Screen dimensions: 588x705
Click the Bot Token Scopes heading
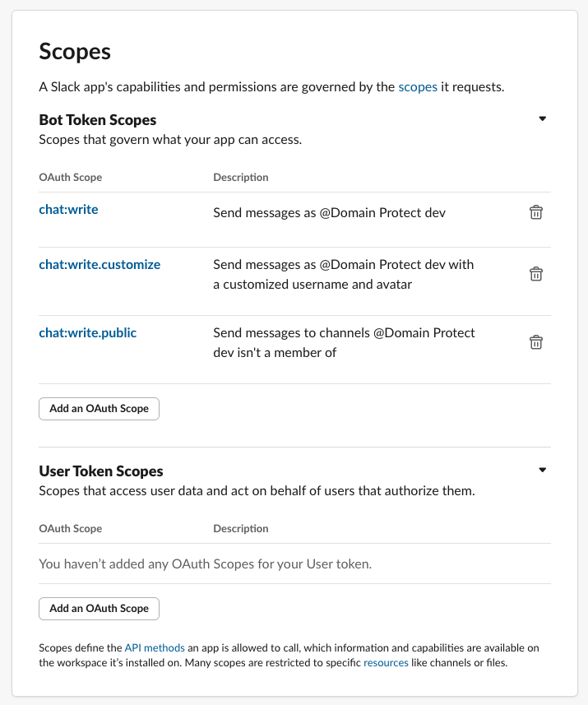[x=98, y=120]
